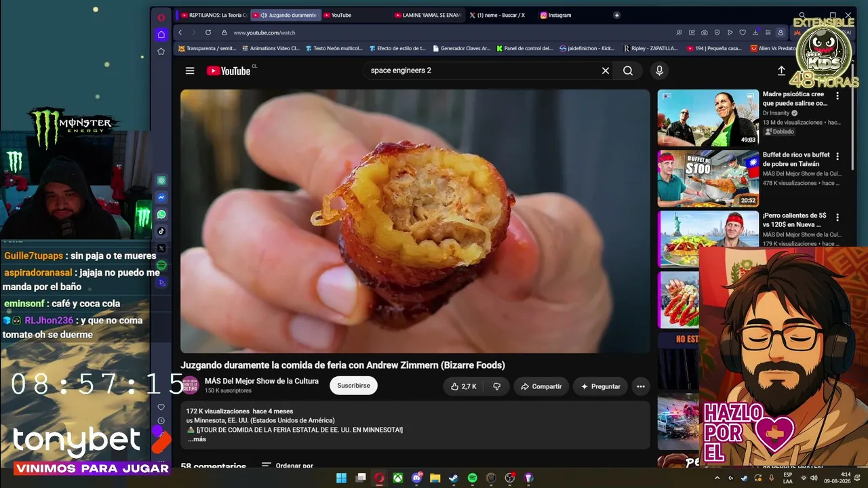Click the Preguntar button
Screen dimensions: 868x488
tap(600, 386)
